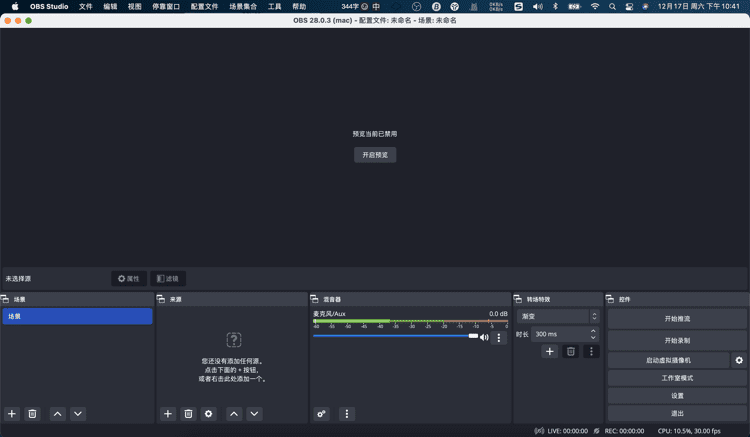Open advanced audio properties gears icon
Viewport: 750px width, 437px height.
pyautogui.click(x=321, y=414)
